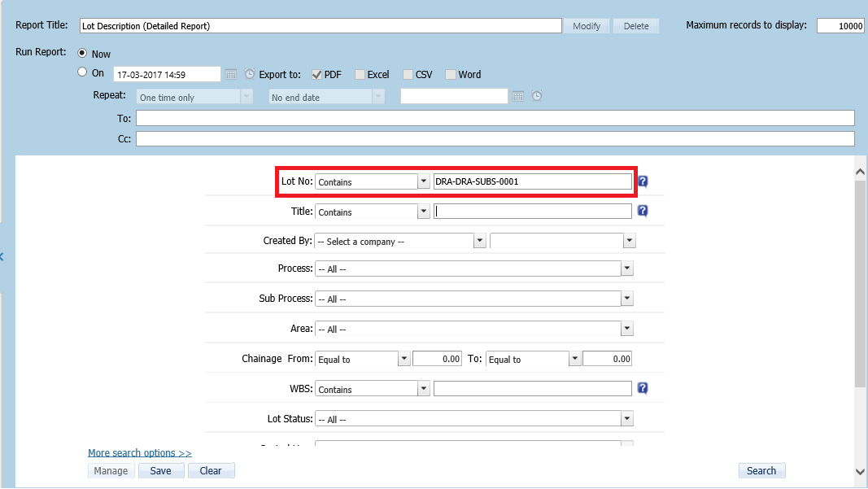
Task: Expand the Area dropdown
Action: pos(473,329)
